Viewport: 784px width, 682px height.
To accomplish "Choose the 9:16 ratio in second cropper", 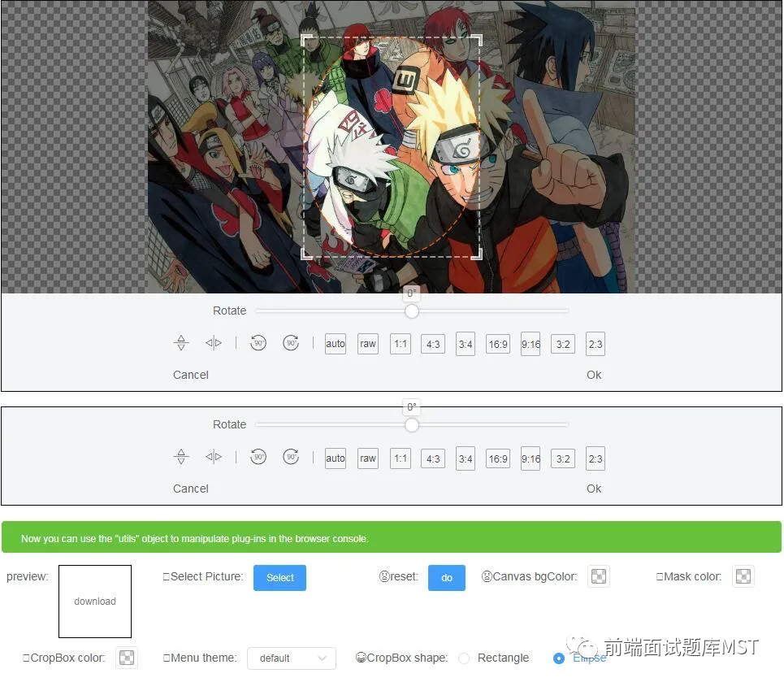I will point(530,458).
